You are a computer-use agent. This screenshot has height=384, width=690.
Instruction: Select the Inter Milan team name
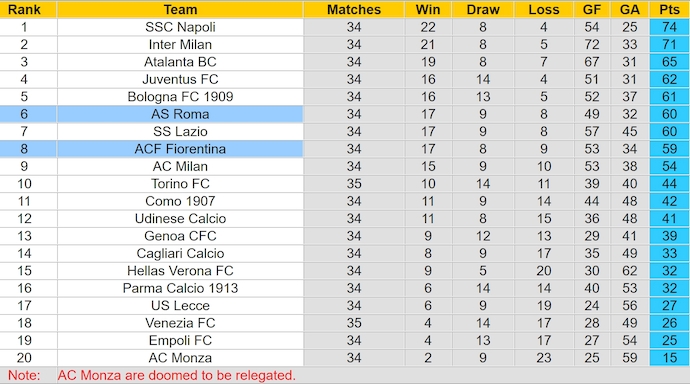(x=180, y=44)
